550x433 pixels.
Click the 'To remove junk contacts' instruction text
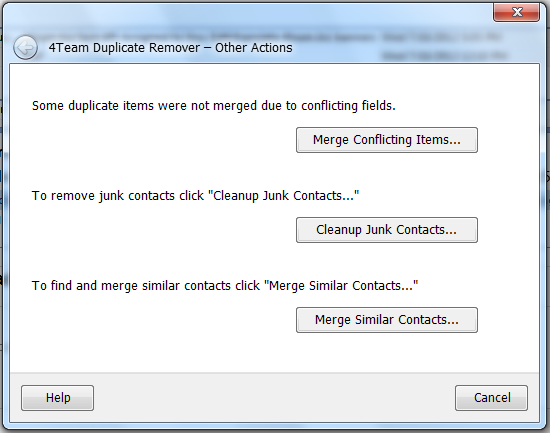click(x=195, y=196)
